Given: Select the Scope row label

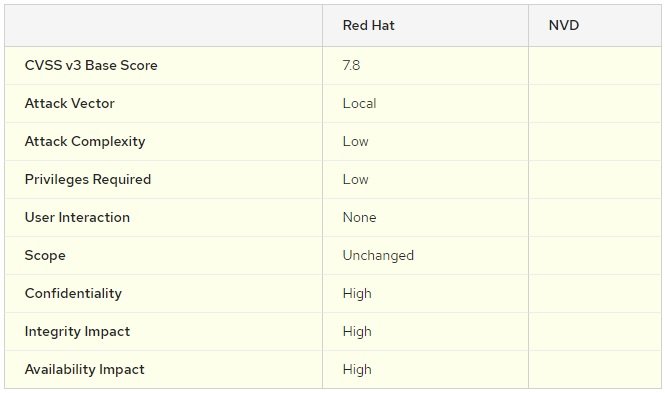Looking at the screenshot, I should point(45,256).
